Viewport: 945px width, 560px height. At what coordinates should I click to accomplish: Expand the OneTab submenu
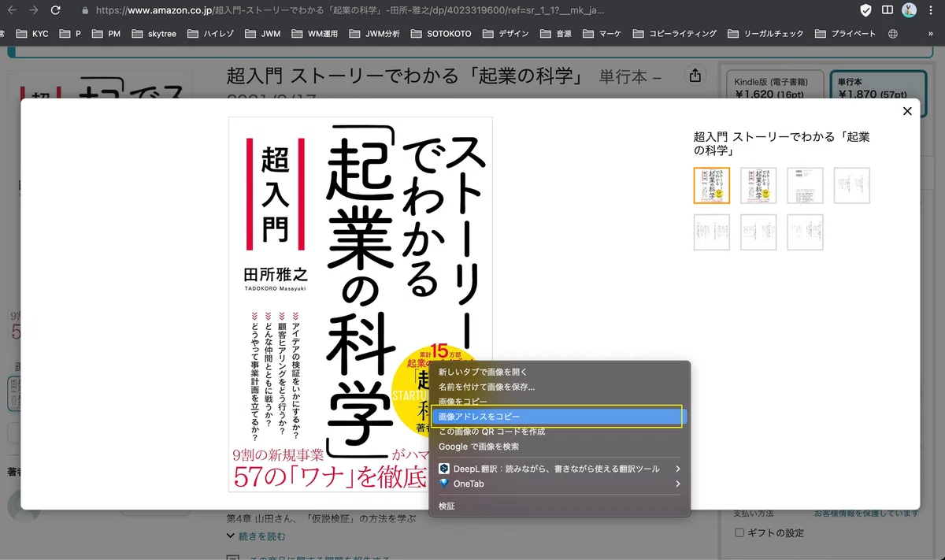pos(559,484)
